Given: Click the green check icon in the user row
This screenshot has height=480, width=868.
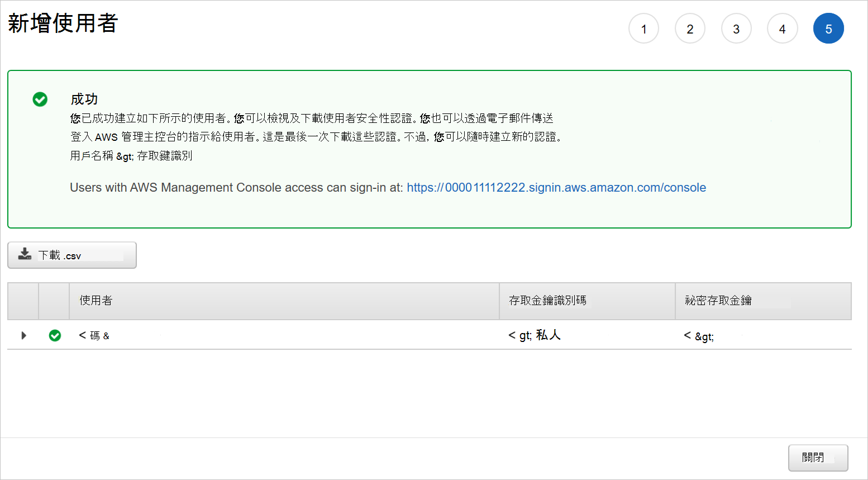Looking at the screenshot, I should (x=55, y=335).
